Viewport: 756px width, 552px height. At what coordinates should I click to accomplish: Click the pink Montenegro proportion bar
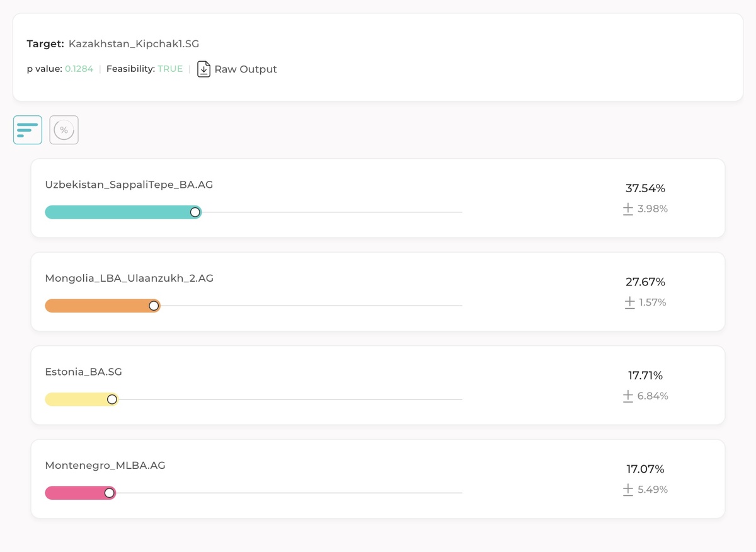74,493
